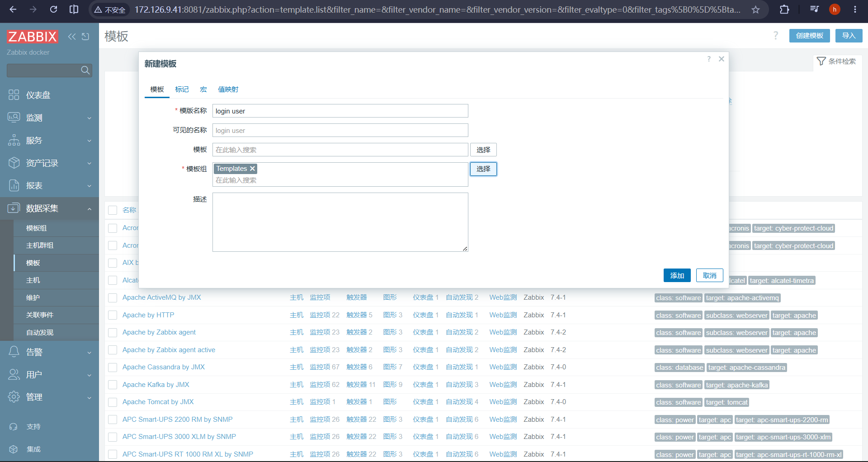Check the Apache ActiveMQ by JMX checkbox
Image resolution: width=868 pixels, height=462 pixels.
tap(113, 298)
